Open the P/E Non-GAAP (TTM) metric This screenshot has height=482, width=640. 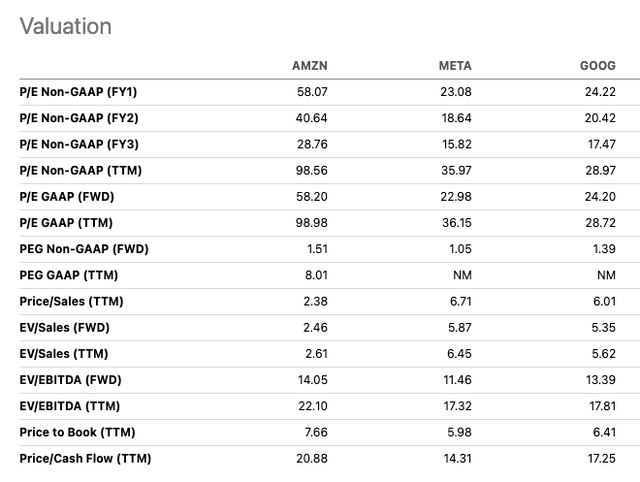point(81,170)
